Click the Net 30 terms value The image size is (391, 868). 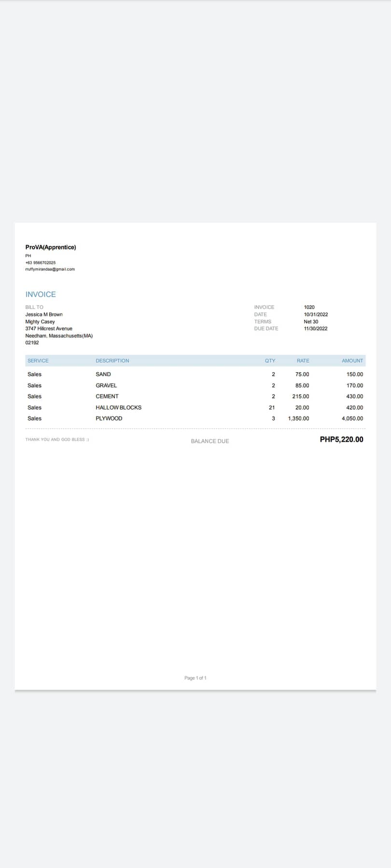coord(311,322)
